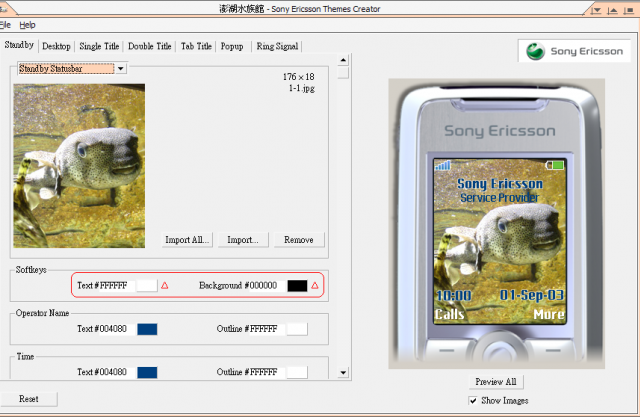Open Operator Name Text blue color swatch
The height and width of the screenshot is (417, 640).
[x=147, y=329]
